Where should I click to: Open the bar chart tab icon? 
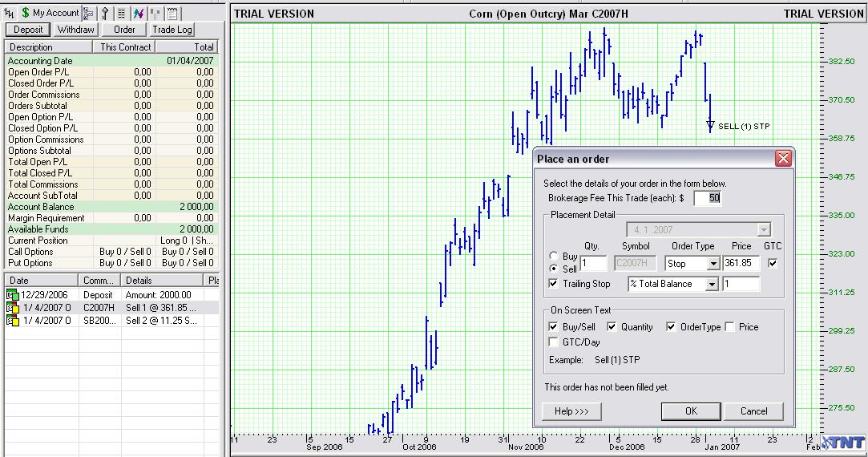point(9,13)
